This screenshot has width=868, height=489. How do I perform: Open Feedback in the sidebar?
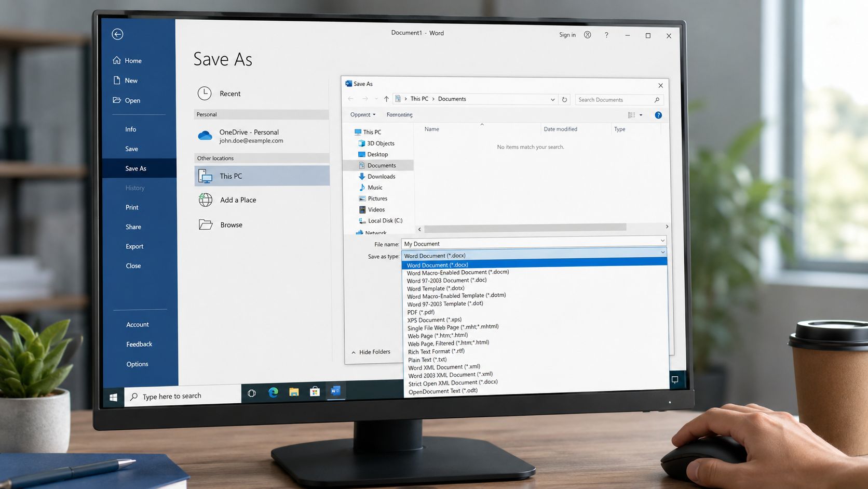pos(139,345)
